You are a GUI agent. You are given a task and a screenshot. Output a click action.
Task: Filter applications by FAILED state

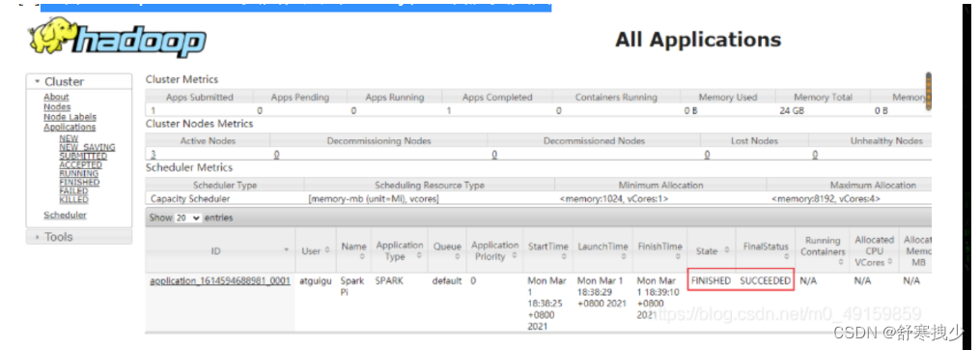pyautogui.click(x=73, y=191)
